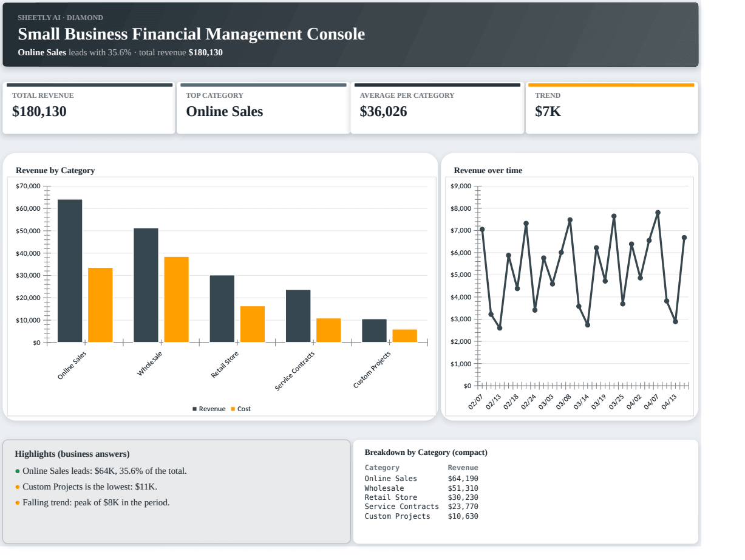The image size is (745, 560).
Task: Click the Wholesale axis label under bar chart
Action: tap(149, 363)
